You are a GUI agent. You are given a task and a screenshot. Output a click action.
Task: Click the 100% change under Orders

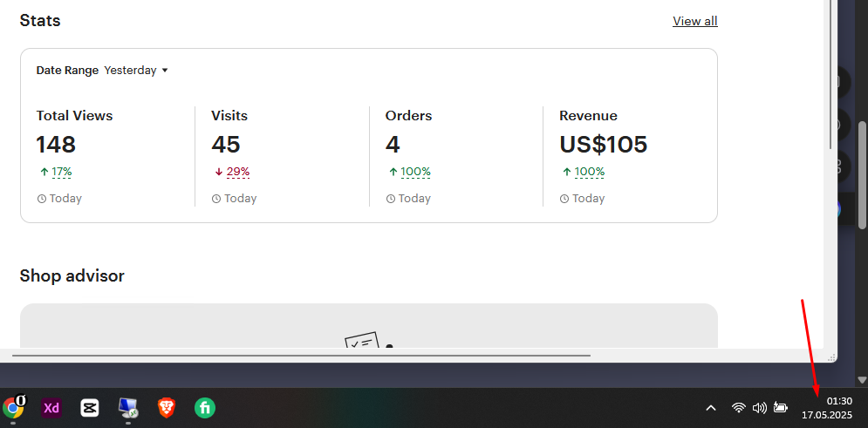[x=415, y=172]
